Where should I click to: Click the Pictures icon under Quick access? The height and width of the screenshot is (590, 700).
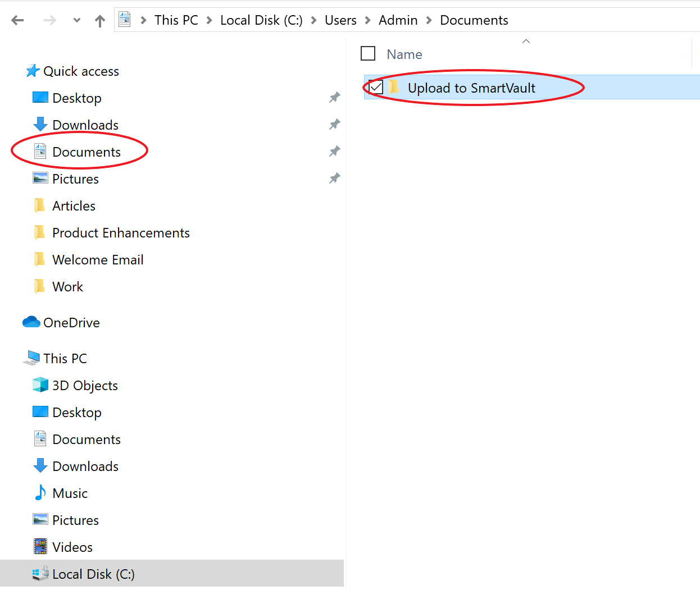[40, 179]
